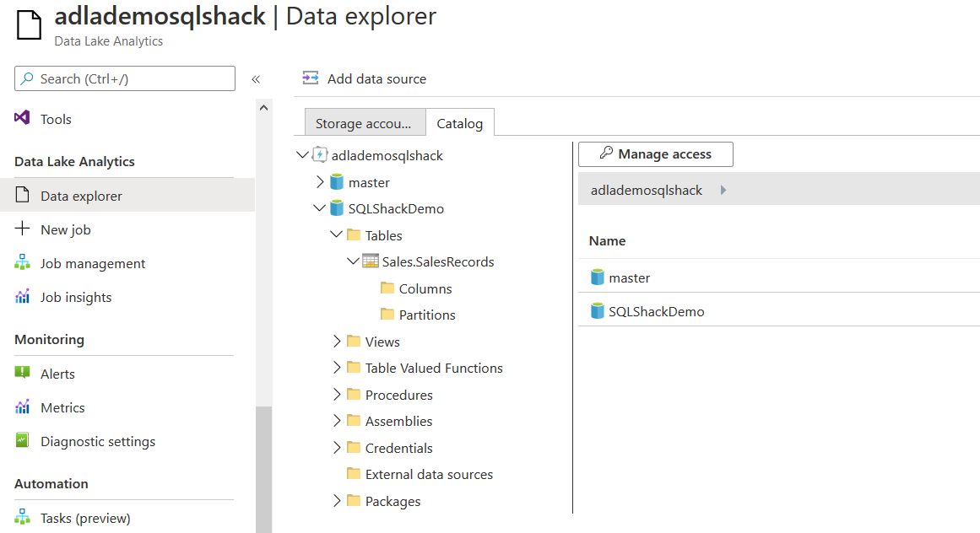Collapse the sidebar with double-chevron button
This screenshot has width=980, height=533.
pyautogui.click(x=256, y=79)
